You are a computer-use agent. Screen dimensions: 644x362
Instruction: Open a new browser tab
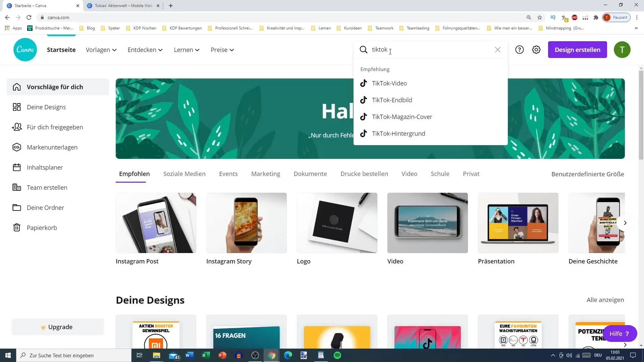tap(171, 6)
